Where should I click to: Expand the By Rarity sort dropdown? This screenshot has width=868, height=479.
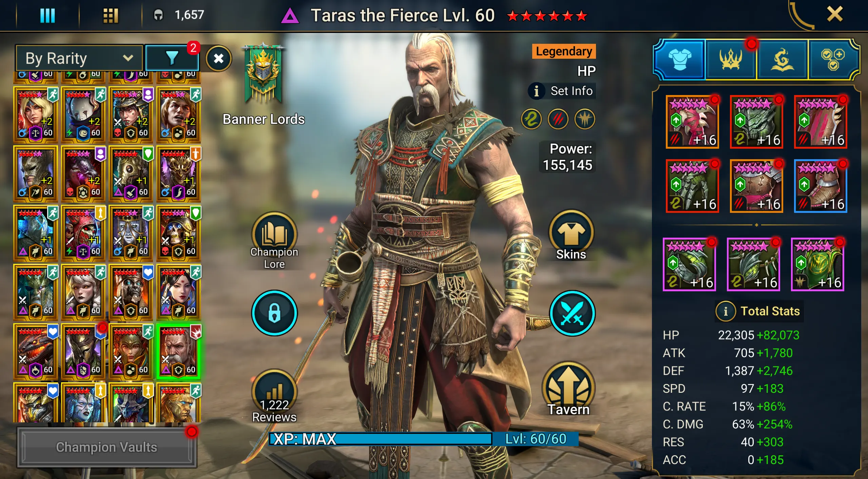coord(79,58)
